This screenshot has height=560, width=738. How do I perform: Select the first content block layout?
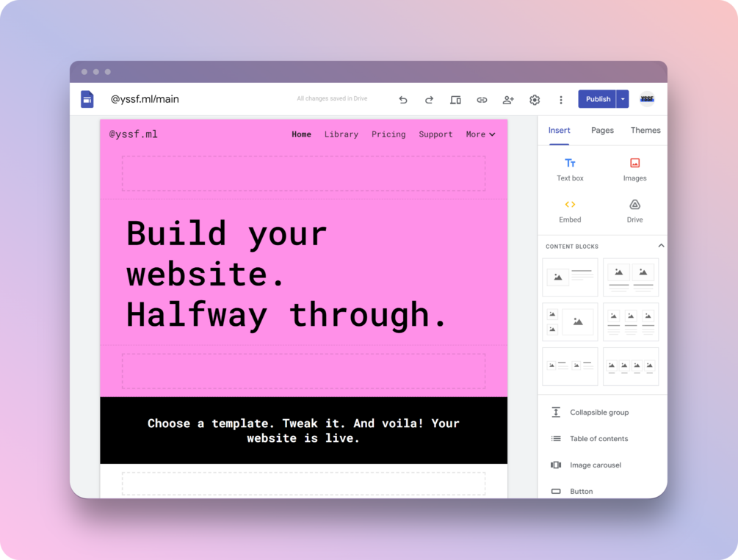tap(570, 277)
